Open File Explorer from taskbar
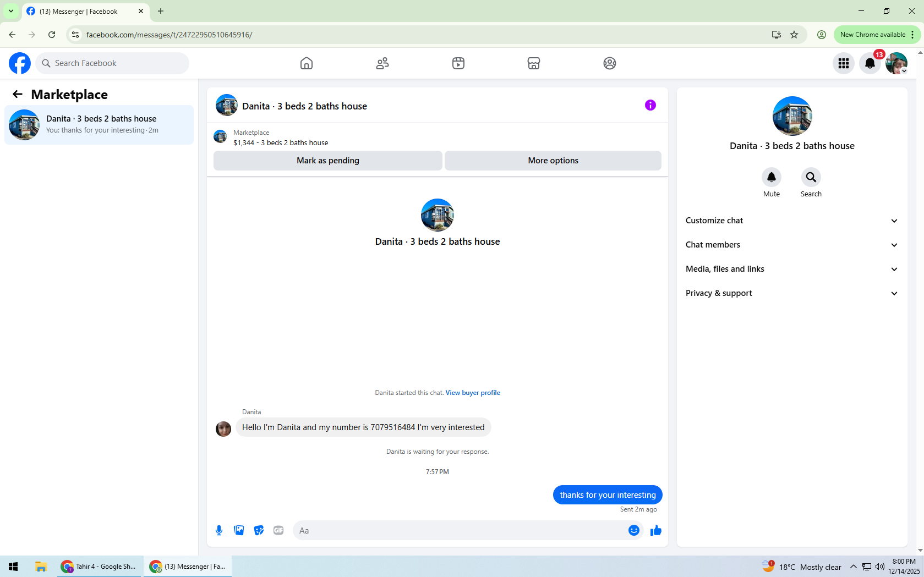 [41, 567]
